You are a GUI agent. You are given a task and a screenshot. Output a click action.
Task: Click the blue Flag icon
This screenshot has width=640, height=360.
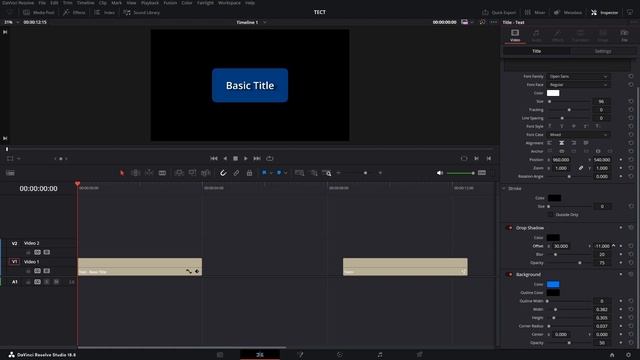(x=264, y=173)
